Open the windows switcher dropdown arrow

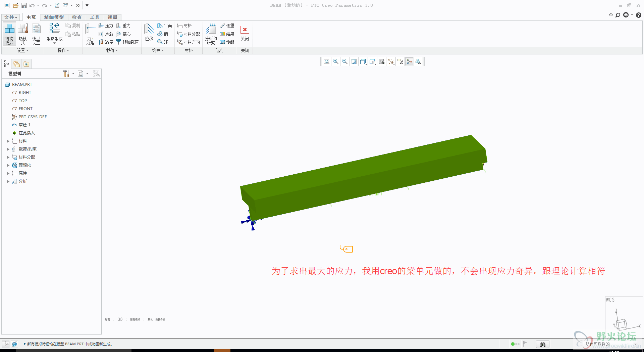click(71, 5)
